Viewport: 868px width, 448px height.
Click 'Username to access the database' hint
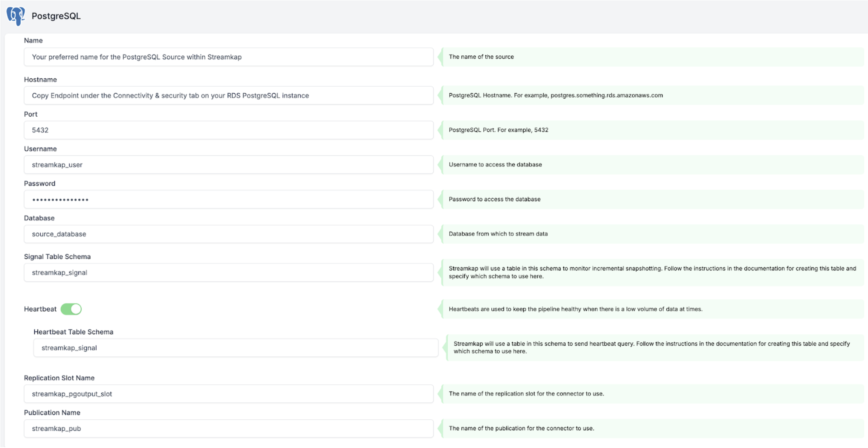pos(495,165)
